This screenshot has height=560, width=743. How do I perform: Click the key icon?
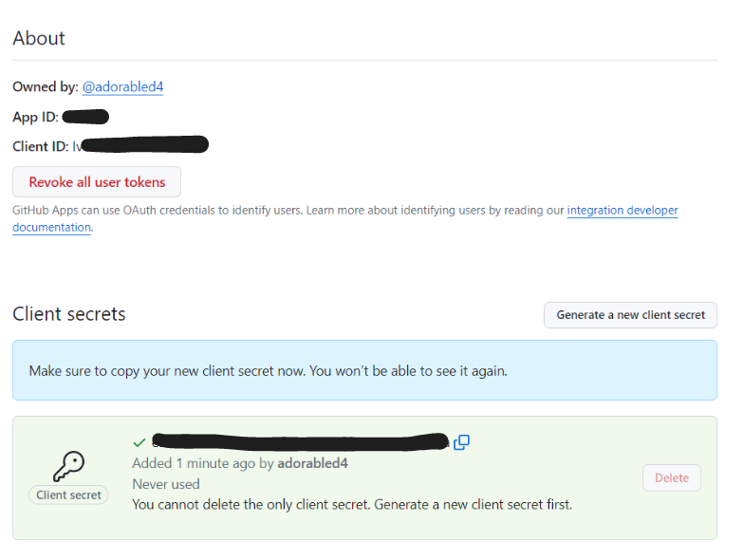[68, 465]
